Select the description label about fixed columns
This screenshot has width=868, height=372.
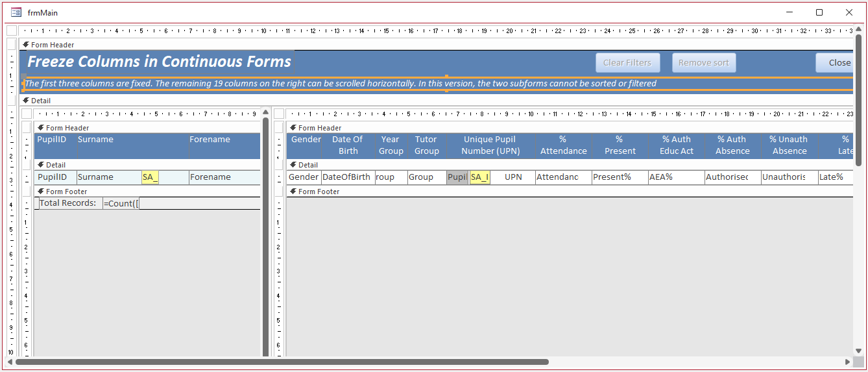(x=439, y=84)
